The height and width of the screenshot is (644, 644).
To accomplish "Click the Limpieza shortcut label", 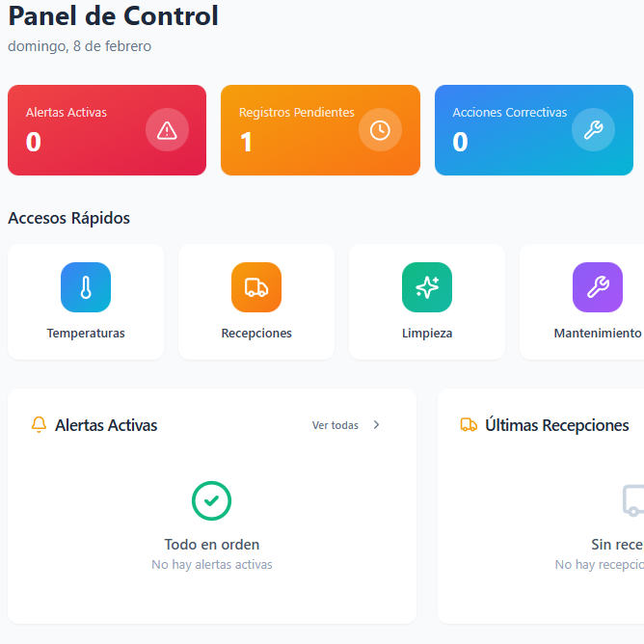I will 427,334.
